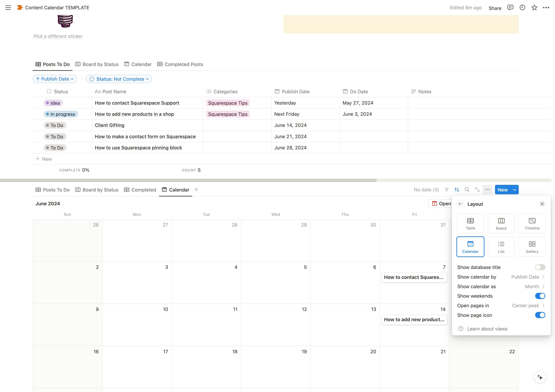Open the sidebar hamburger menu

(8, 7)
